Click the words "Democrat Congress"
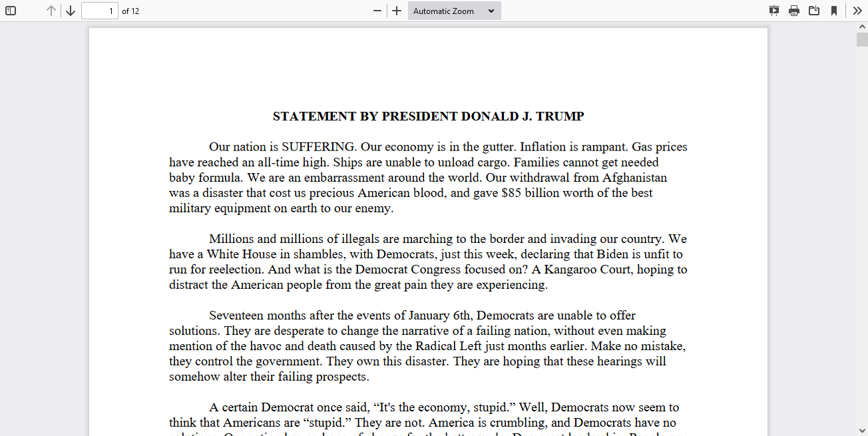 coord(407,270)
